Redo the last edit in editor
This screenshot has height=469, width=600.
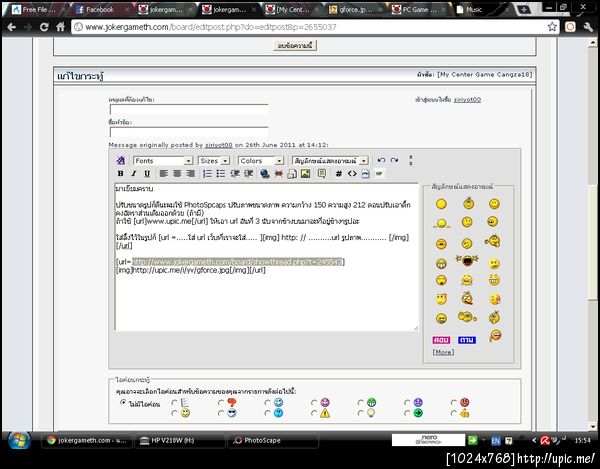point(395,160)
